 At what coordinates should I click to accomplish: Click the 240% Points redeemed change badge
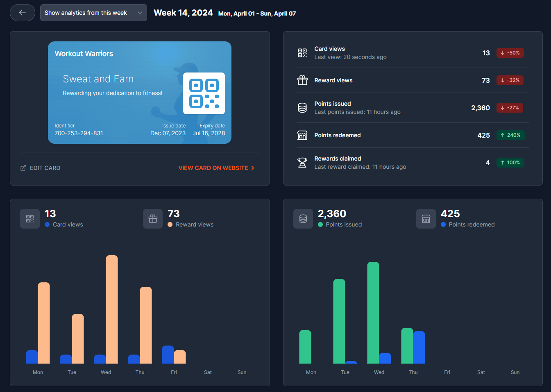click(510, 135)
